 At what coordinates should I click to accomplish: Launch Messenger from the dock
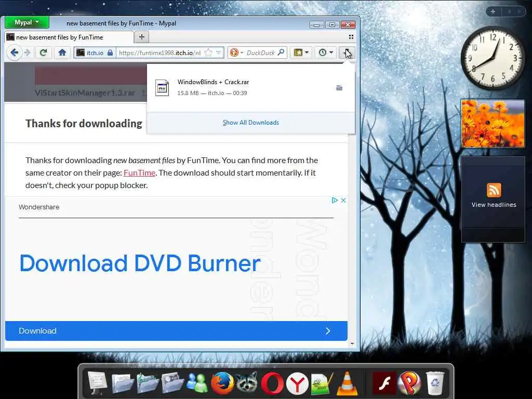pyautogui.click(x=197, y=383)
